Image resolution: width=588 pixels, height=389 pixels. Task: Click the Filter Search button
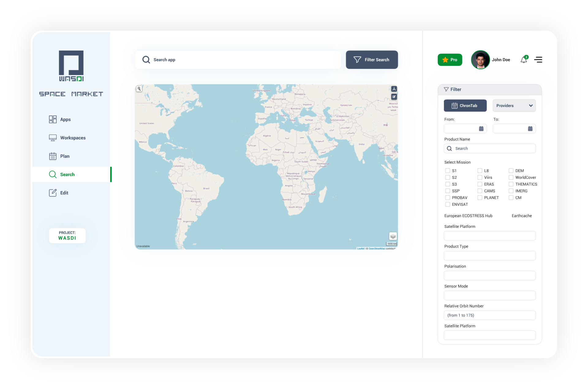[x=371, y=60]
